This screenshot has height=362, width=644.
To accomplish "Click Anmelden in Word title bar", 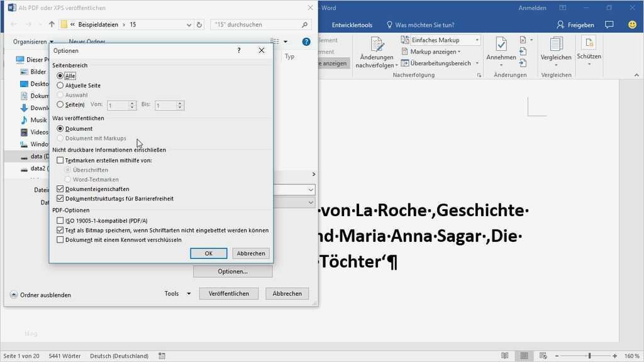I will pyautogui.click(x=532, y=8).
